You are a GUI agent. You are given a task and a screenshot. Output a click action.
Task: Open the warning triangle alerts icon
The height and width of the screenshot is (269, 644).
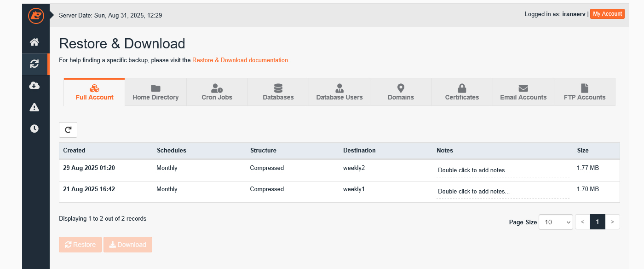tap(34, 107)
